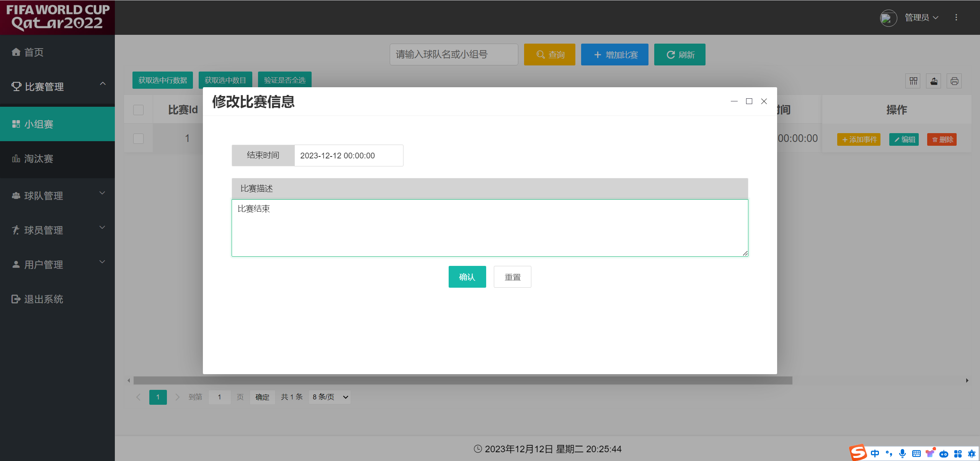Toggle the select-all header checkbox
980x461 pixels.
point(138,110)
